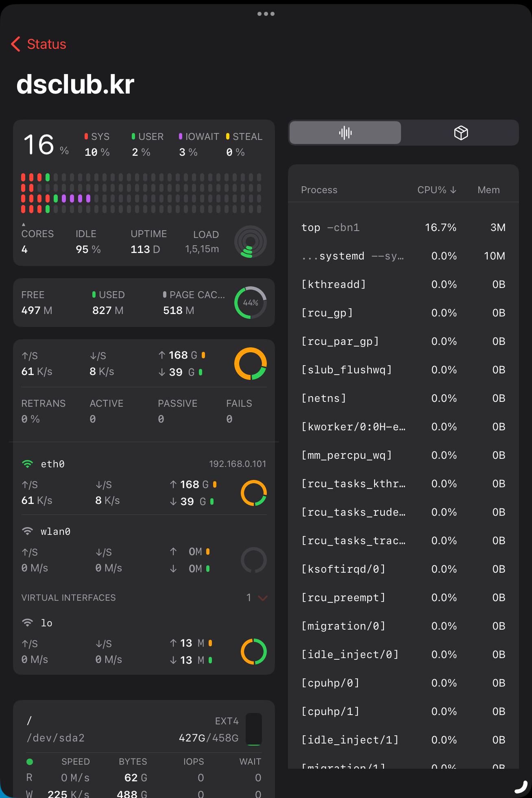Click the eth0 wifi signal icon

click(27, 464)
